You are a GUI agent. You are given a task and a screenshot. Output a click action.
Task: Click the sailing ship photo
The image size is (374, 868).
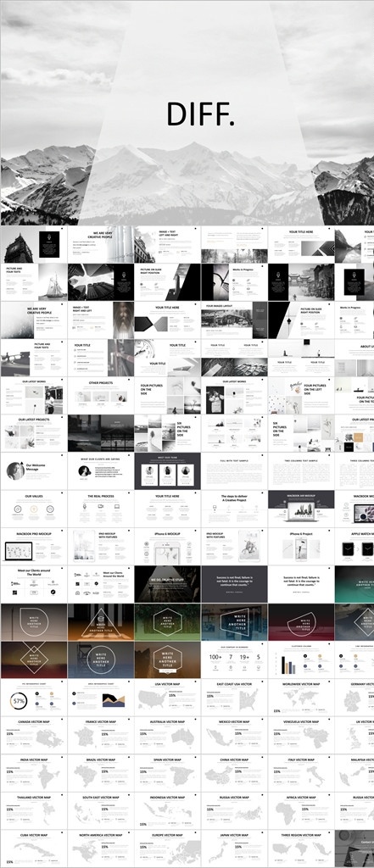pos(50,282)
